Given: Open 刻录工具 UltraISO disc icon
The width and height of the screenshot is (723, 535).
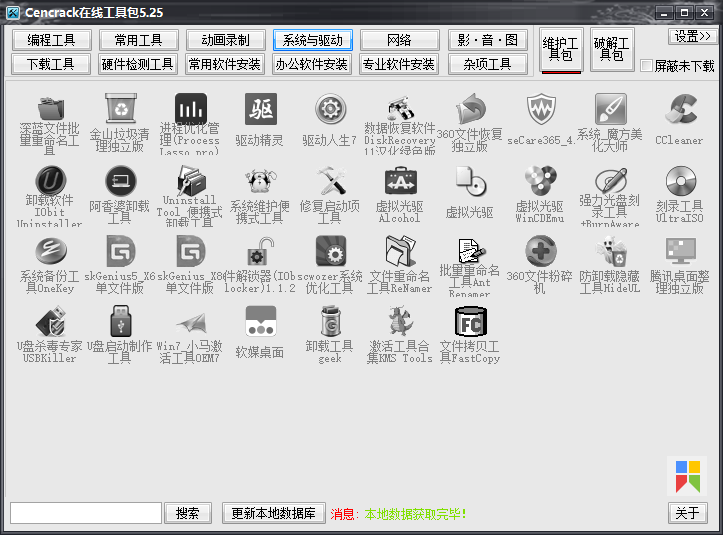Looking at the screenshot, I should click(x=681, y=181).
